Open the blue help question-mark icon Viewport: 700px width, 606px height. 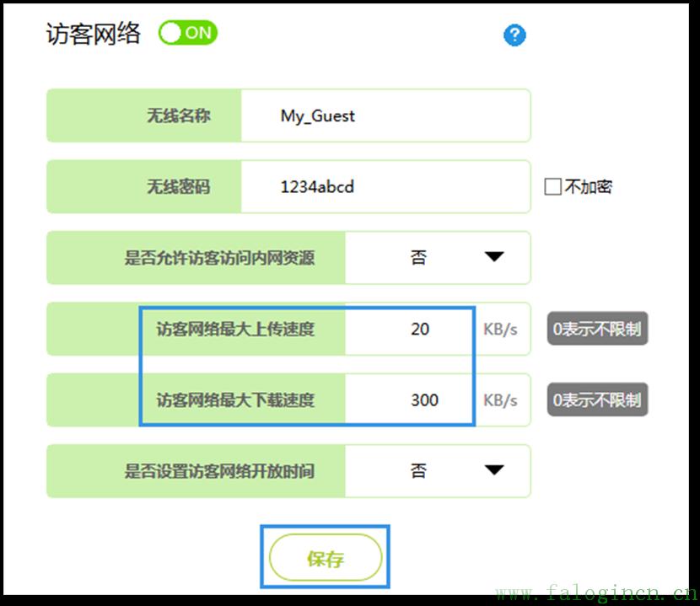pyautogui.click(x=514, y=35)
